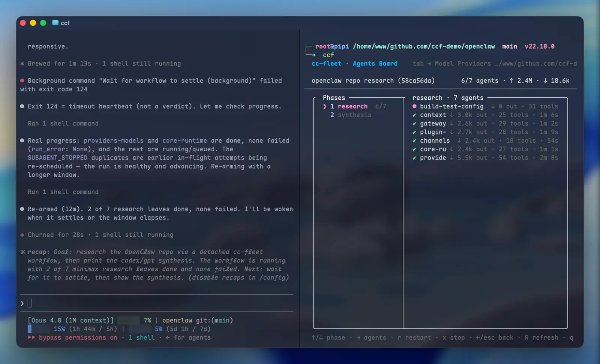Click the [Opus 4.8 (1M context)] model label

70,321
